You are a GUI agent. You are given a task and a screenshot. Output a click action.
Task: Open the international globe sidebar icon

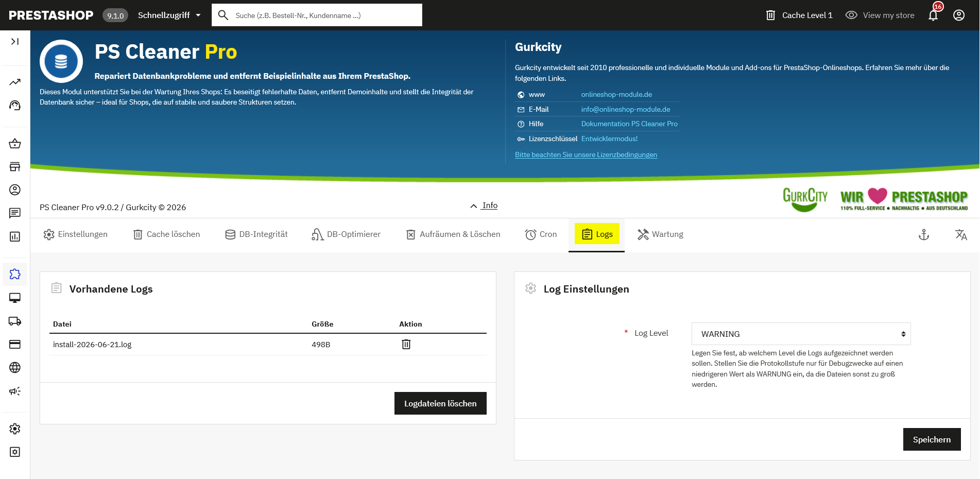(15, 367)
